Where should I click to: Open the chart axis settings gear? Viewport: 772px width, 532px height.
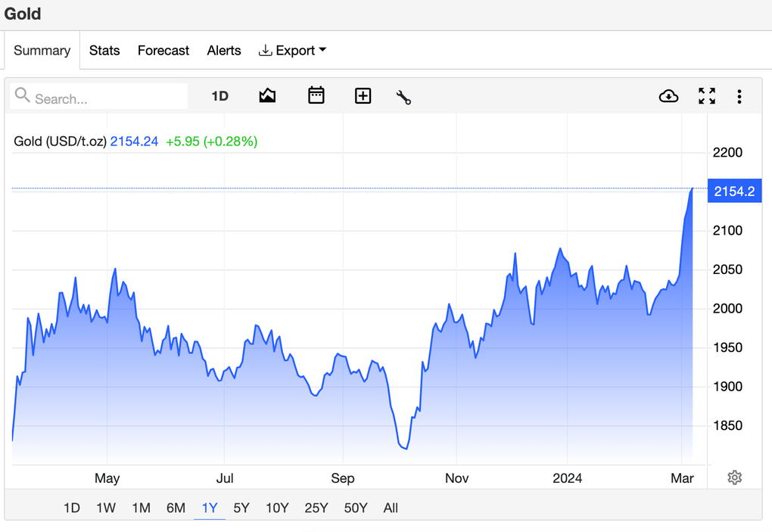[x=734, y=478]
